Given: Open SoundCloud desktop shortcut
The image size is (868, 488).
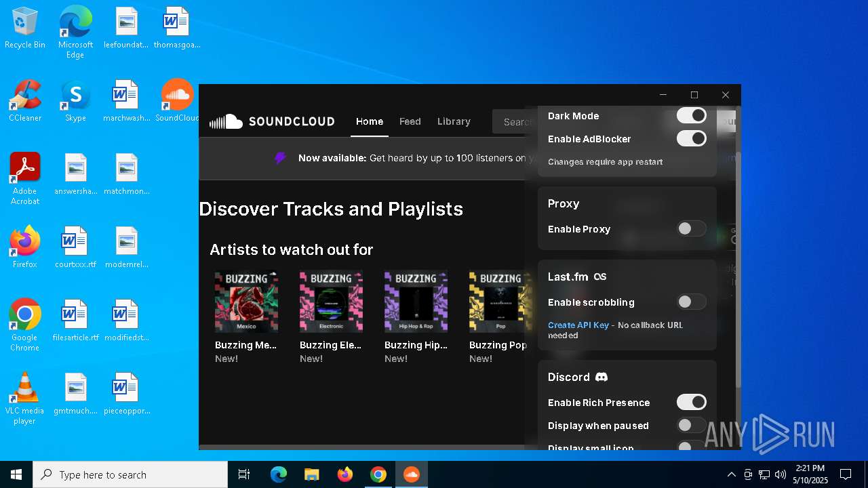Looking at the screenshot, I should point(178,101).
